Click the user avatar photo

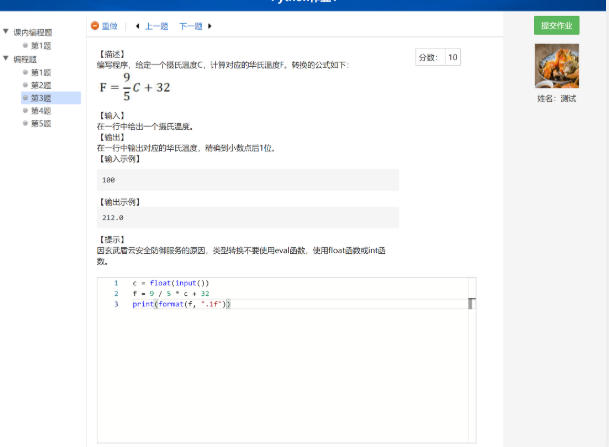pyautogui.click(x=556, y=65)
